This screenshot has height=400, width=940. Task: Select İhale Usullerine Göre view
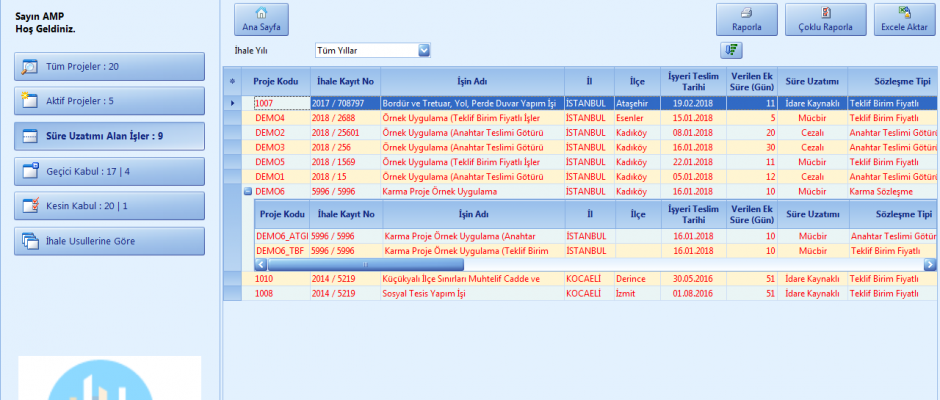click(x=111, y=241)
